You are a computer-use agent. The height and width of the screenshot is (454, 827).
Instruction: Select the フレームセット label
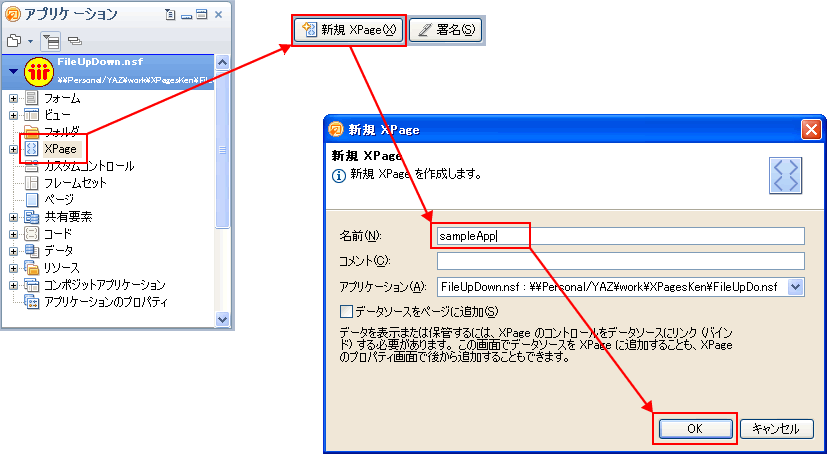(x=75, y=183)
